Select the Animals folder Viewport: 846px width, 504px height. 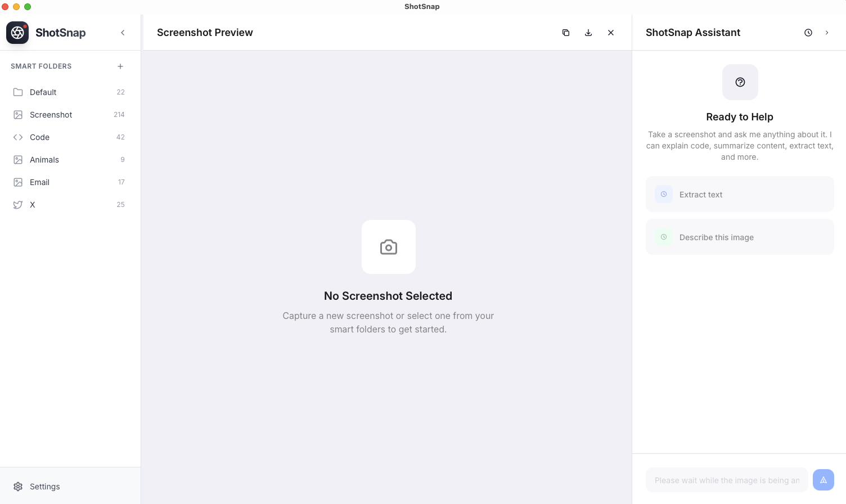[44, 160]
